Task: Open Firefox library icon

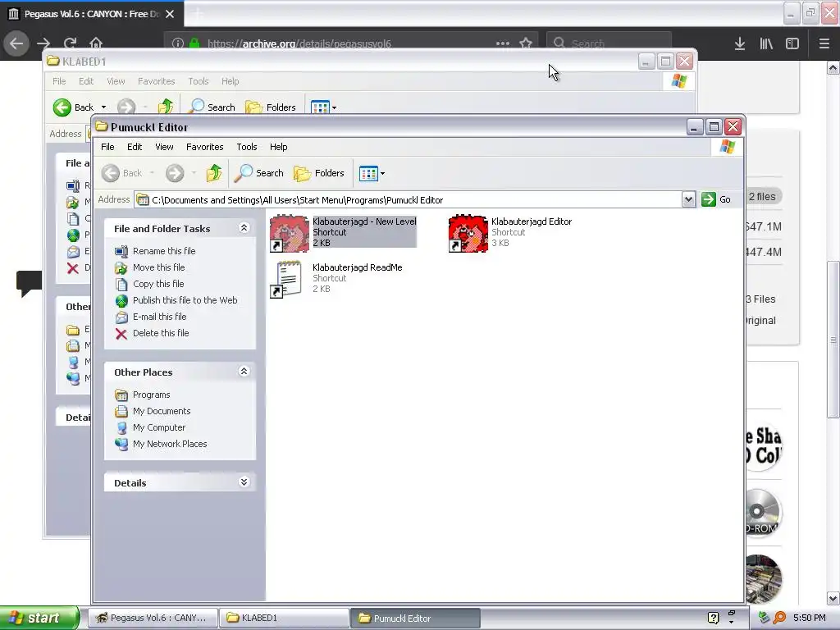Action: 766,43
